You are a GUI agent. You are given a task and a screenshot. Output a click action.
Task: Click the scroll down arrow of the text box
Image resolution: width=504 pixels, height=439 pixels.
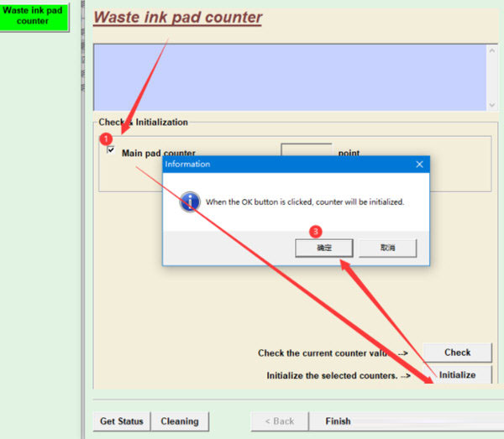coord(491,104)
